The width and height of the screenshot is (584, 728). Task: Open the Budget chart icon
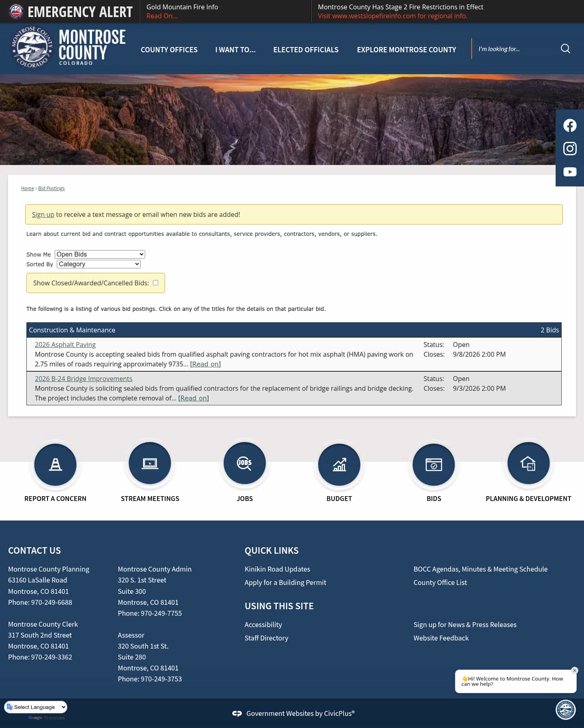[339, 464]
